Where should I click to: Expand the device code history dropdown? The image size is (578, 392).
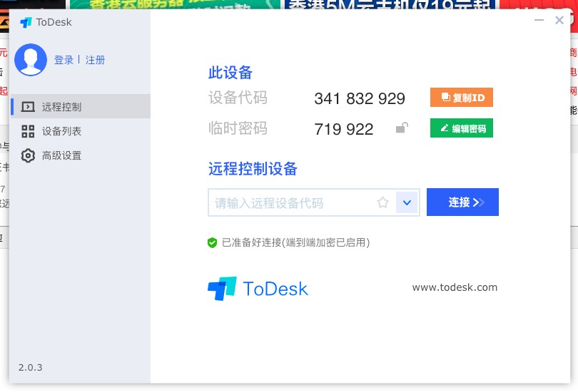coord(407,202)
